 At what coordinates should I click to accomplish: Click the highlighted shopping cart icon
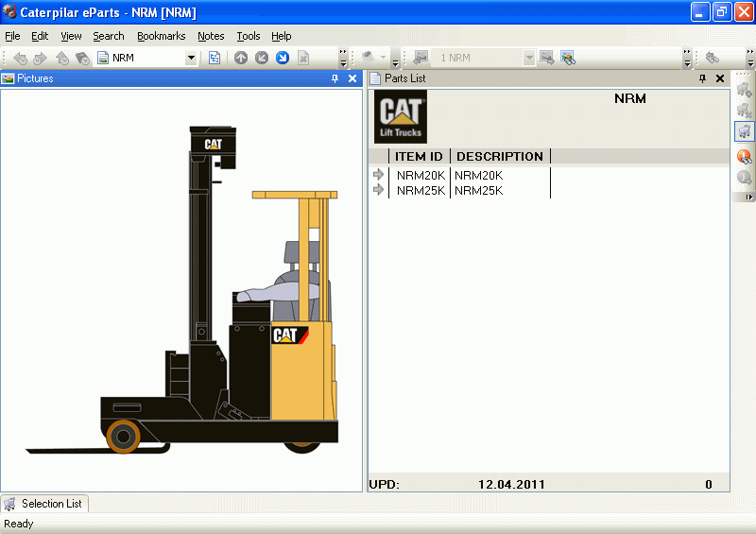coord(744,131)
